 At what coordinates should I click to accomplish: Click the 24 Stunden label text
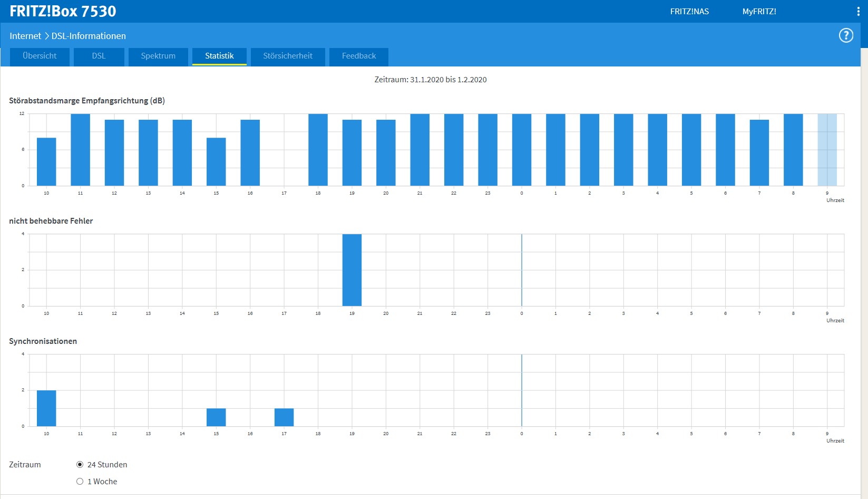[108, 465]
